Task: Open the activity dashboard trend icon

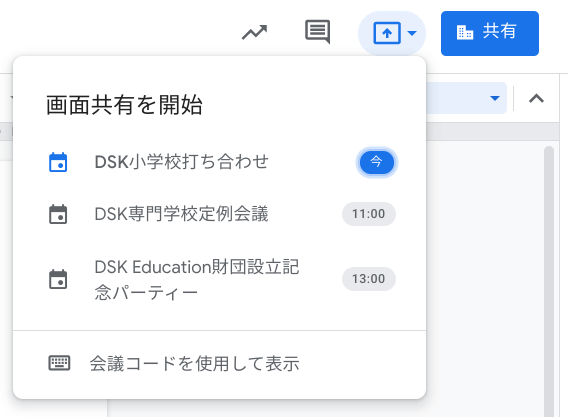Action: click(x=254, y=33)
